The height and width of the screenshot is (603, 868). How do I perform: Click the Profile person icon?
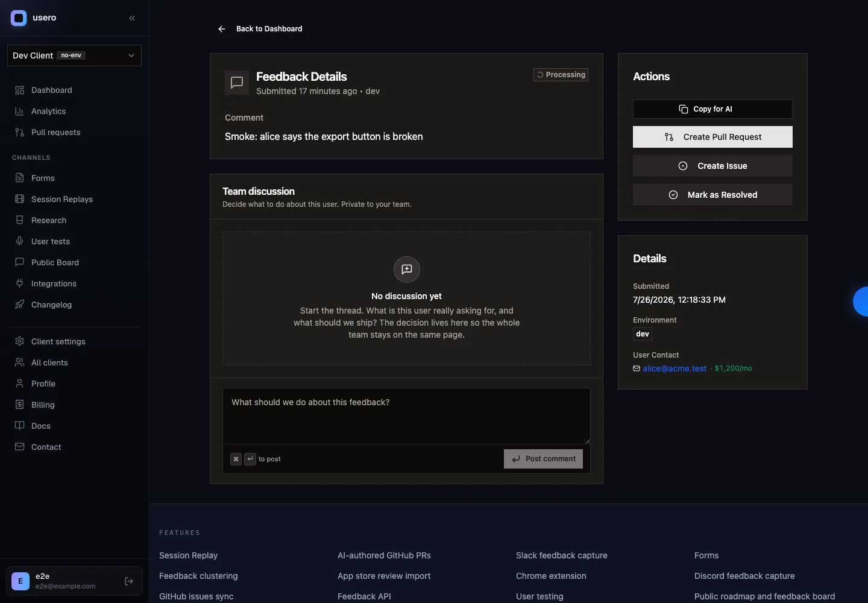click(x=19, y=384)
